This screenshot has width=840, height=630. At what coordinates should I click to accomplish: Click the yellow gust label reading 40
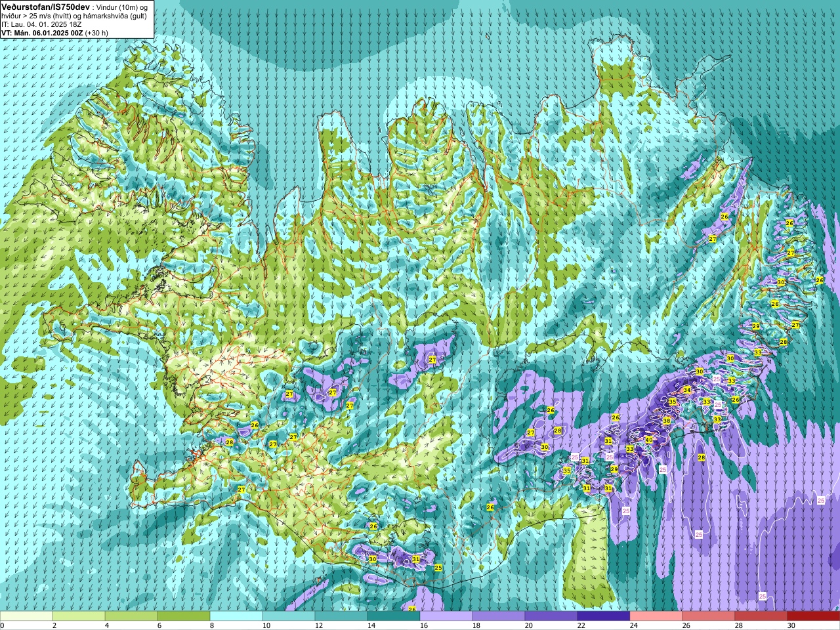(649, 440)
